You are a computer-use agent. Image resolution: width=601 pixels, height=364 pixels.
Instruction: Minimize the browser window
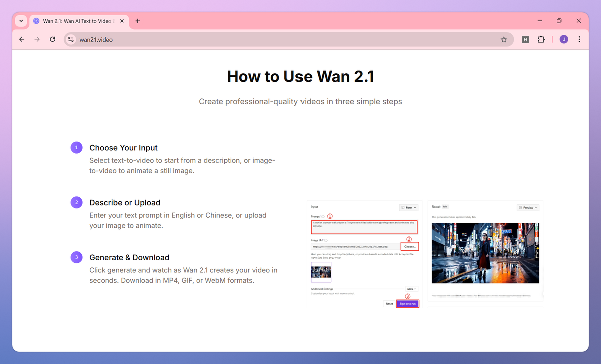(540, 21)
